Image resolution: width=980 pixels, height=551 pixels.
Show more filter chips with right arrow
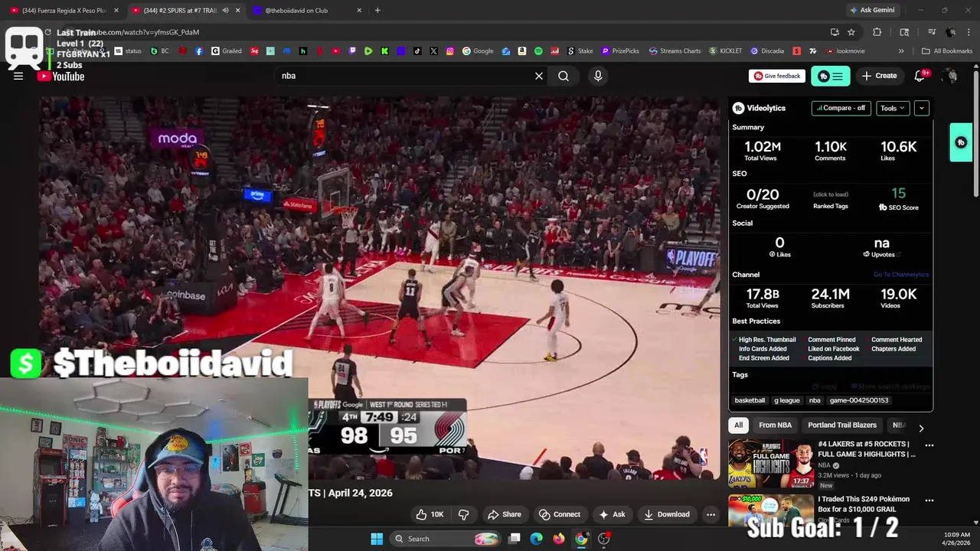921,429
